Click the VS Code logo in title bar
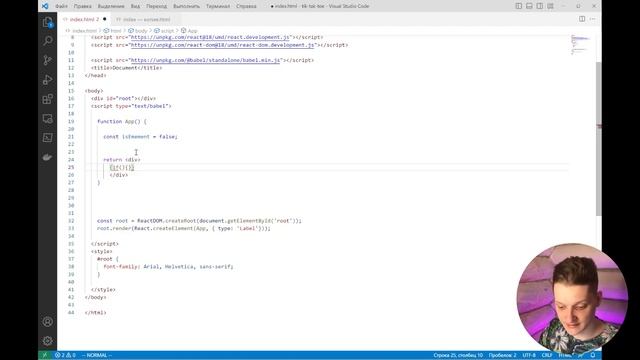The height and width of the screenshot is (360, 640). [x=45, y=6]
